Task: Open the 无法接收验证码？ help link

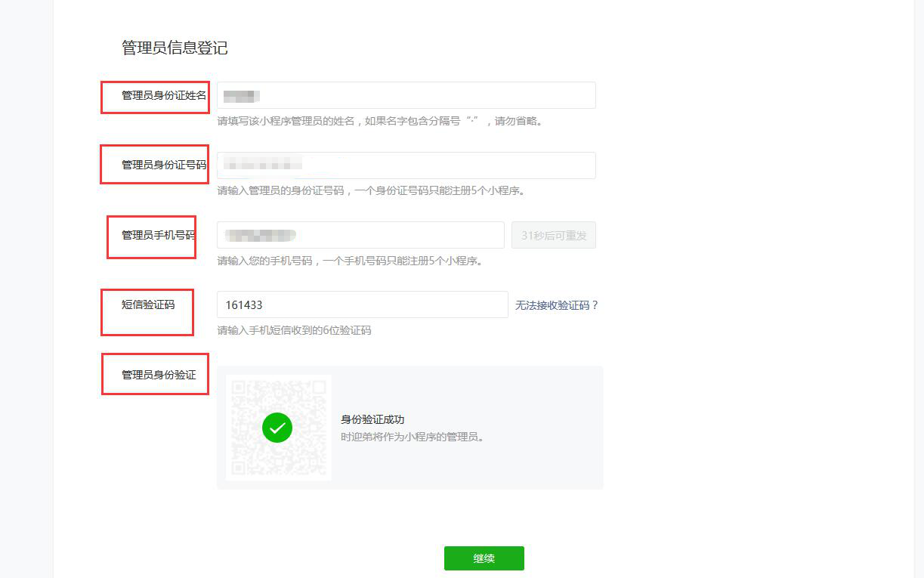Action: click(x=556, y=303)
